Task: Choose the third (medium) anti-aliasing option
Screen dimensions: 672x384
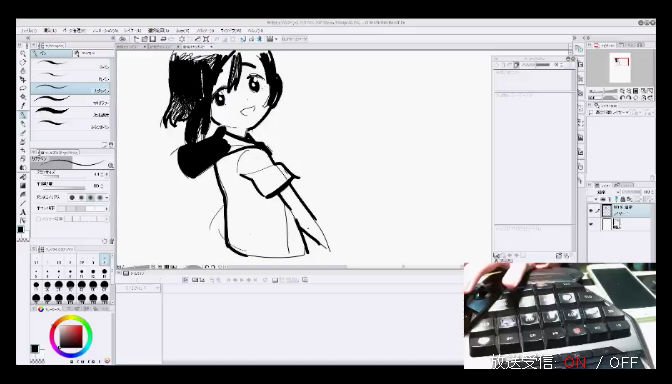Action: (x=90, y=198)
